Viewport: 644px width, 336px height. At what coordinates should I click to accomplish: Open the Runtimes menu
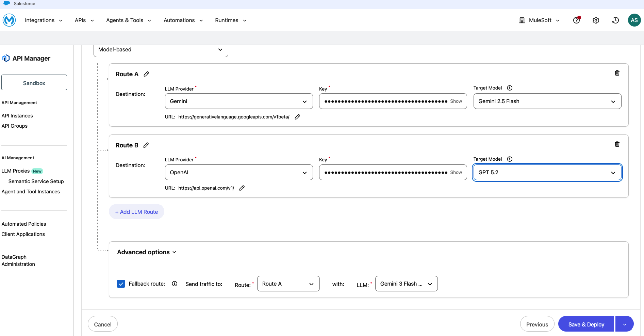(230, 20)
